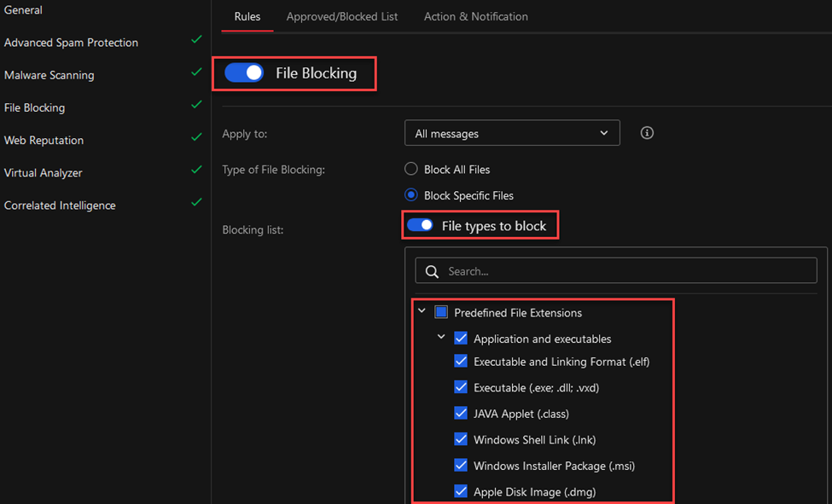Go to Malware Scanning in the sidebar

[49, 75]
